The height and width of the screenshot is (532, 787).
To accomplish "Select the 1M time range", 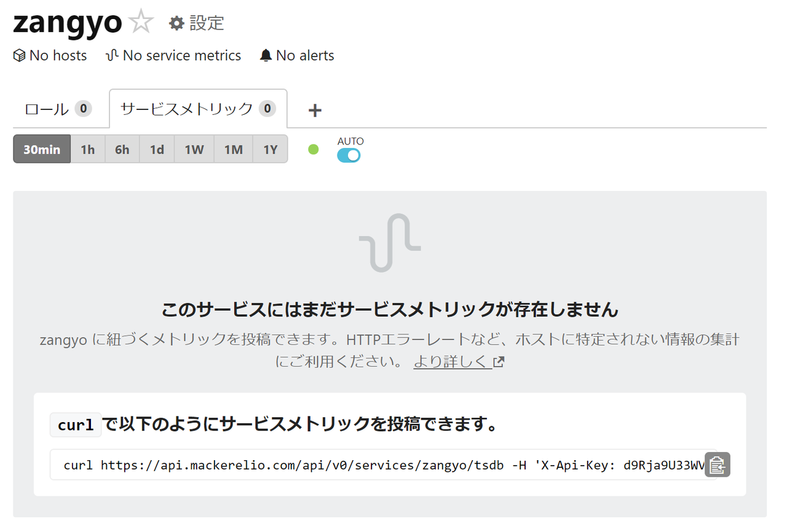I will tap(234, 149).
